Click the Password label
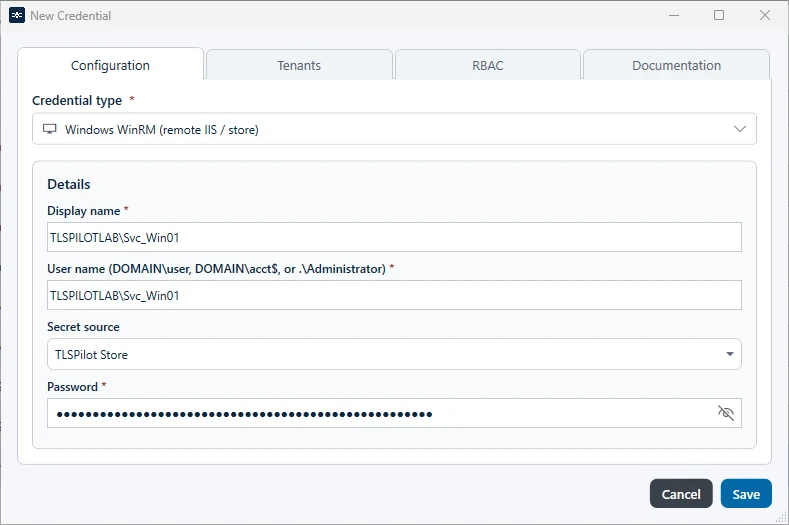Screen dimensions: 789x525 click(72, 387)
